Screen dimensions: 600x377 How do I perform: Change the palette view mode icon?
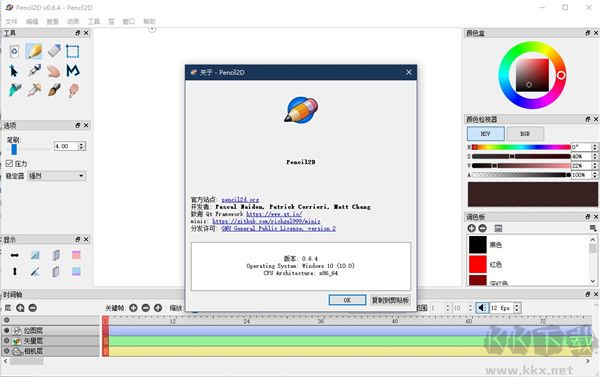click(498, 228)
